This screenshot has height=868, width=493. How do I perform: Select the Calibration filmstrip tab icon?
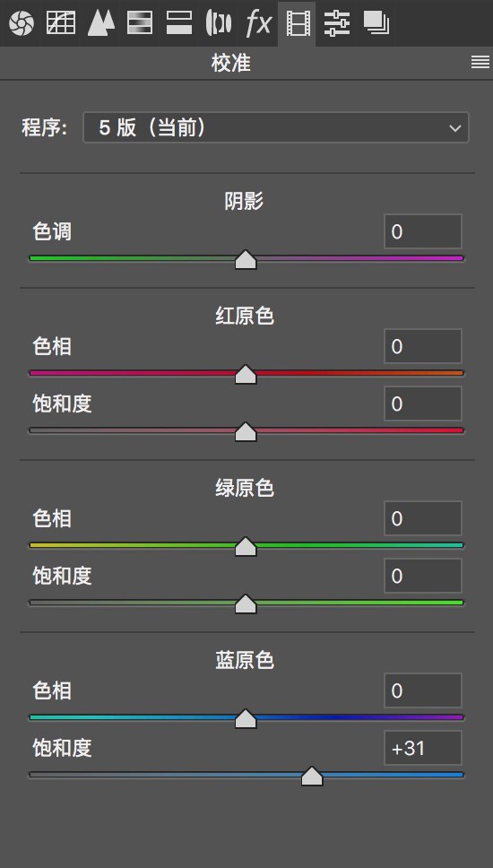(x=298, y=24)
